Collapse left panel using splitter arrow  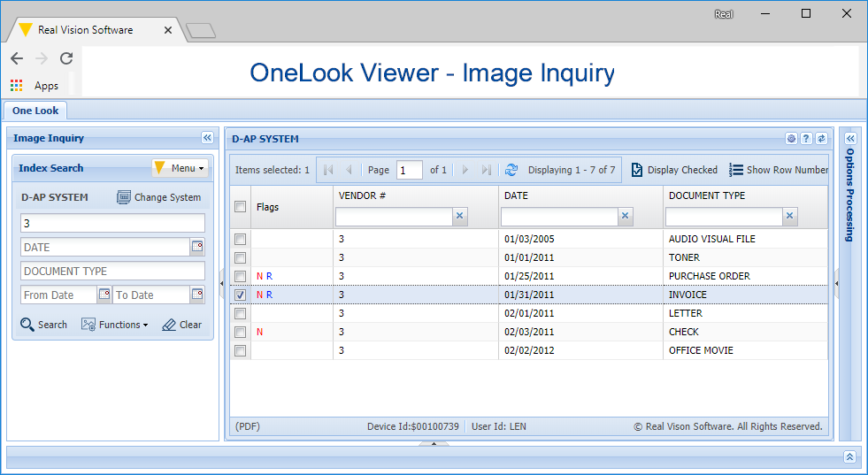pos(222,283)
